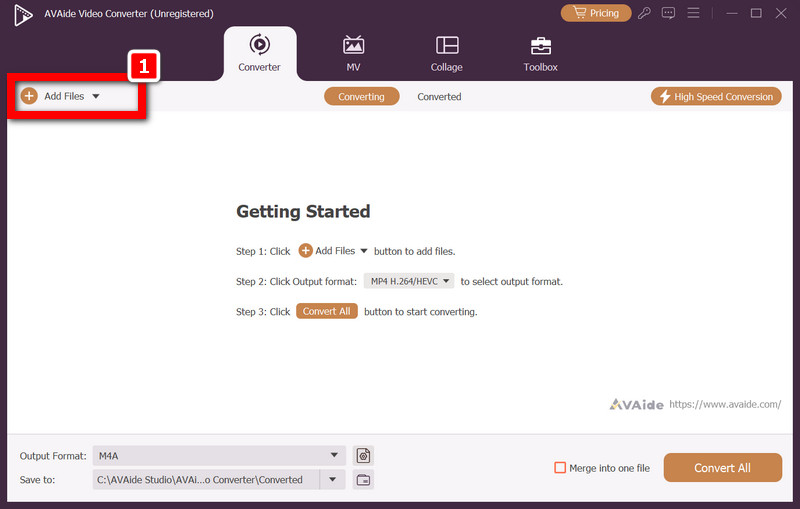Click the register key icon
The image size is (800, 509).
click(644, 13)
